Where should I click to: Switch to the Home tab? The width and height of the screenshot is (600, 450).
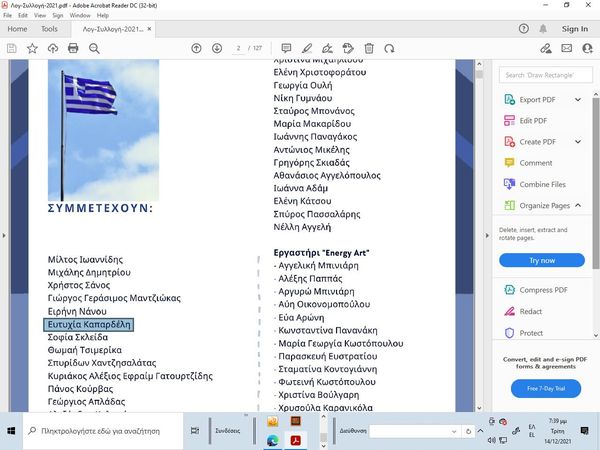(x=17, y=29)
